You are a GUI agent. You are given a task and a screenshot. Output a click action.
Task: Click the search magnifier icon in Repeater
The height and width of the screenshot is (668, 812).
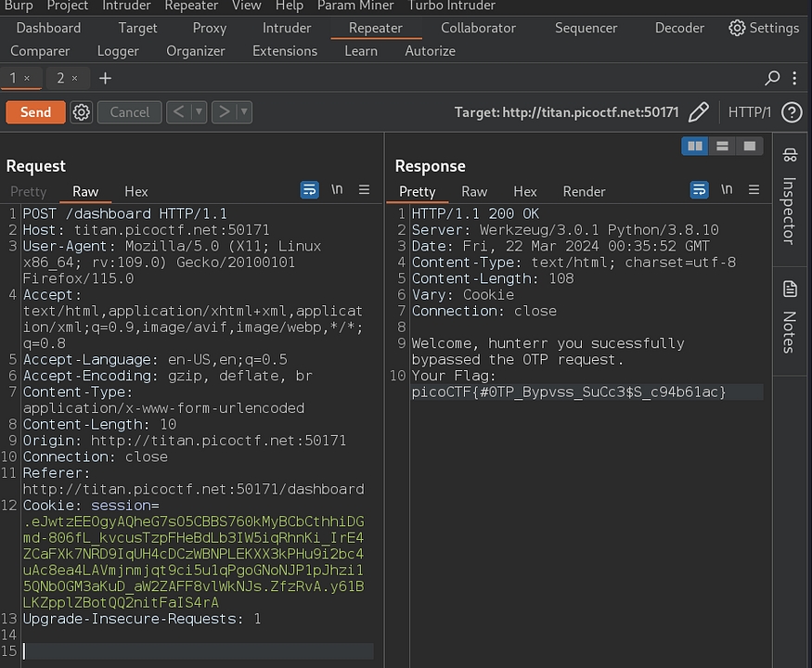(x=772, y=78)
